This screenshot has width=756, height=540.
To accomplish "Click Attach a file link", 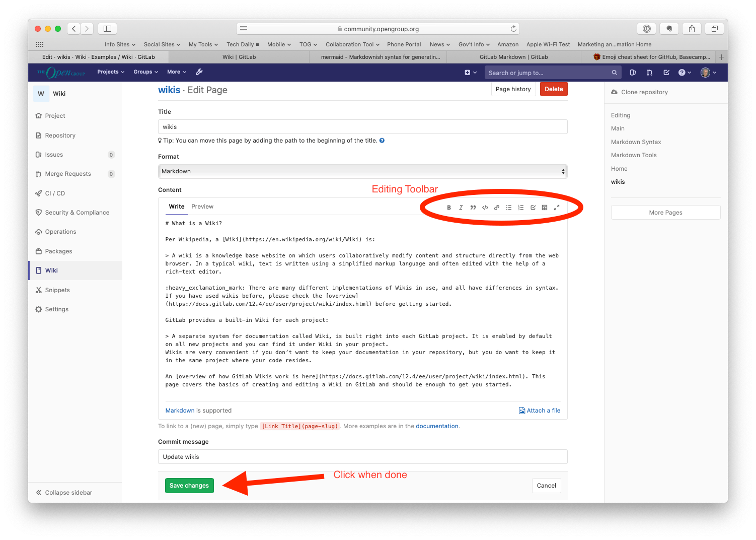I will (x=540, y=411).
